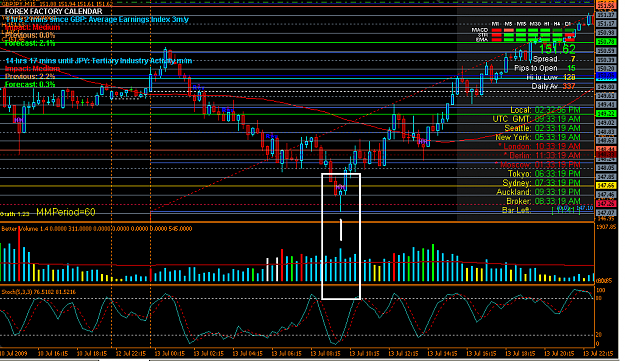Viewport: 625px width, 361px height.
Task: Click the MACD M1 red signal box
Action: (x=496, y=30)
